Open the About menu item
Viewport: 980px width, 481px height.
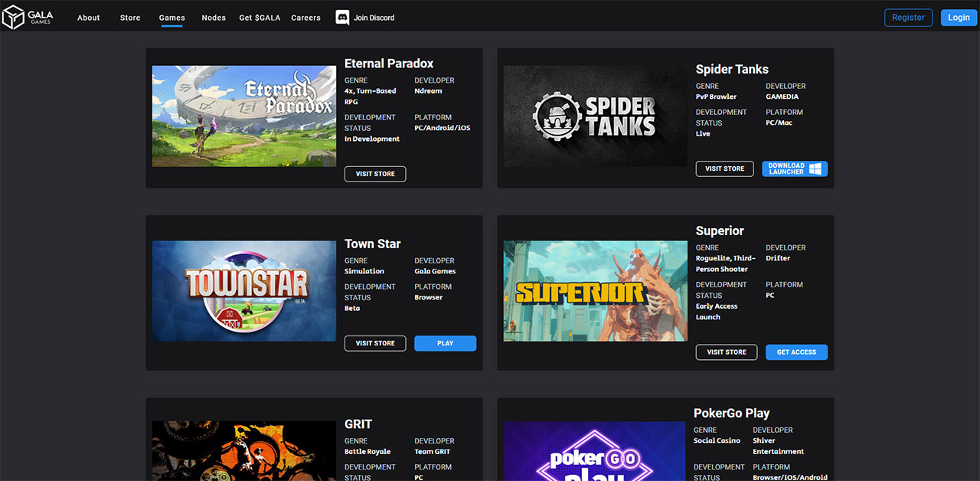[x=89, y=18]
